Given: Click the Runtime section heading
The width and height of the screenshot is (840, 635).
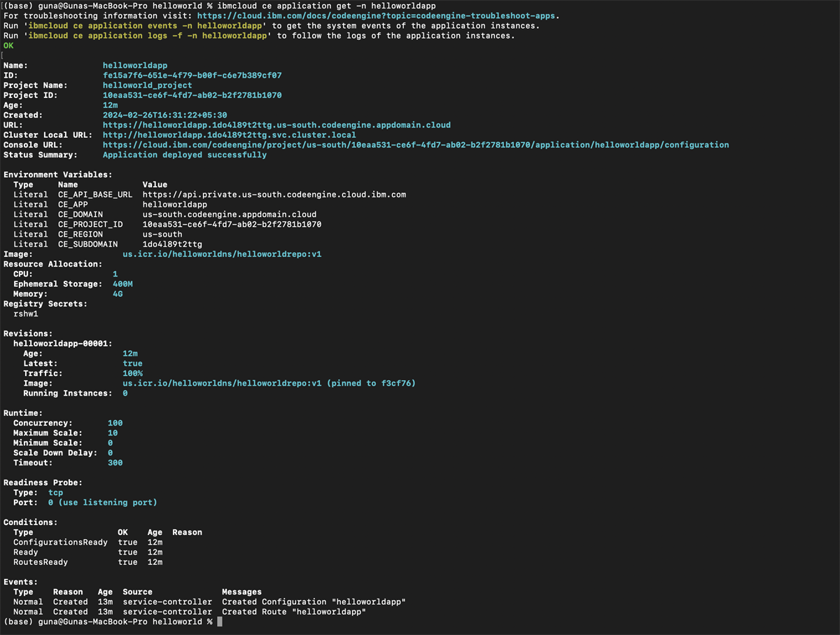Looking at the screenshot, I should coord(23,413).
